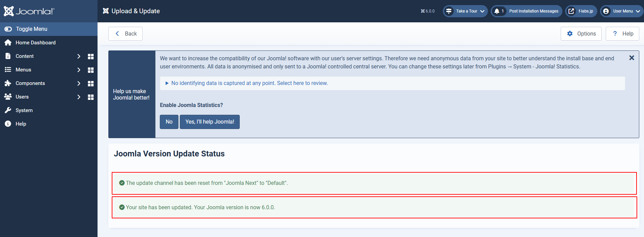Open Menus dashboard grid icon
Image resolution: width=644 pixels, height=237 pixels.
[x=90, y=70]
